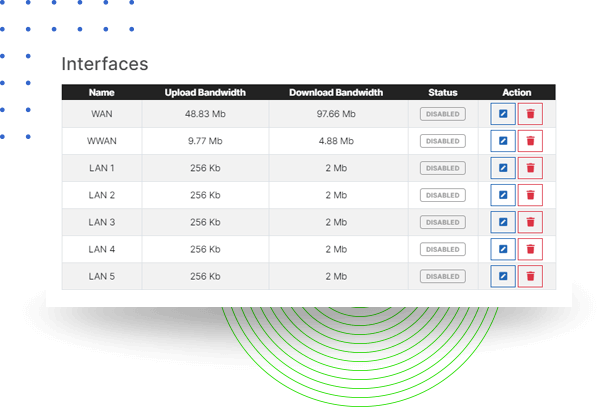Viewport: 607px width, 407px height.
Task: Edit the WAN interface
Action: (x=502, y=114)
